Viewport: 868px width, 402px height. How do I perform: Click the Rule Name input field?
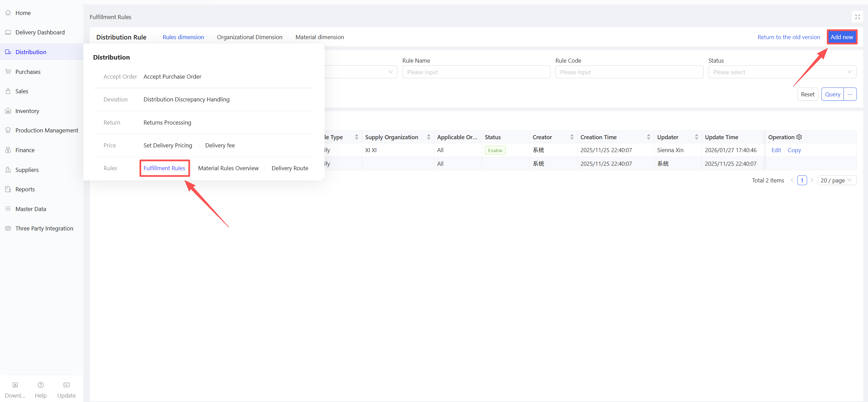tap(476, 72)
